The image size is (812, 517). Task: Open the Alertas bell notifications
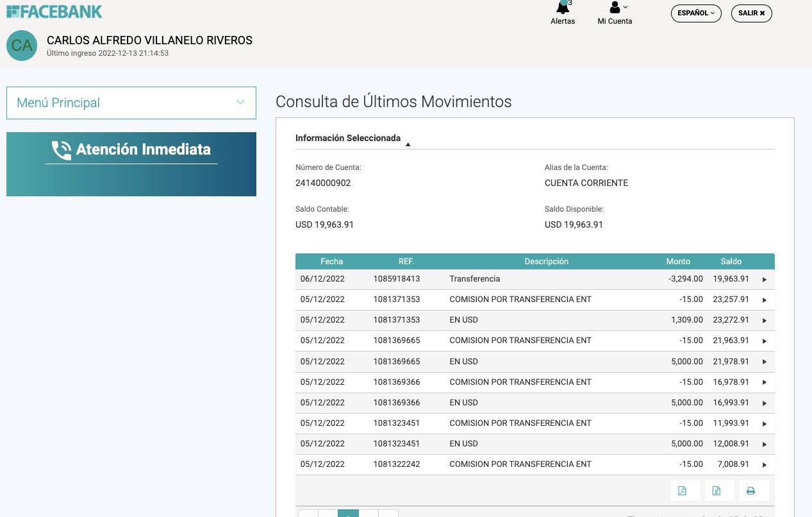(563, 13)
